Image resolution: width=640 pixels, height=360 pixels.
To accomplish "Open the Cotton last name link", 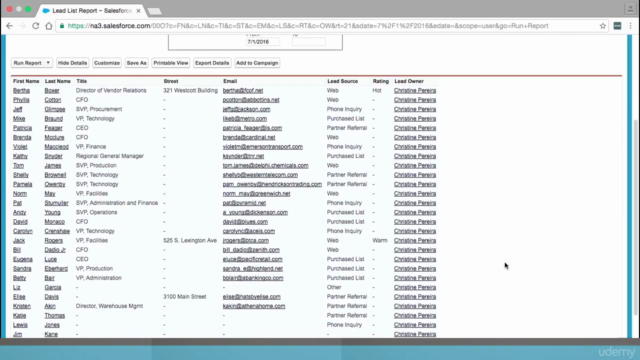I will pos(53,100).
